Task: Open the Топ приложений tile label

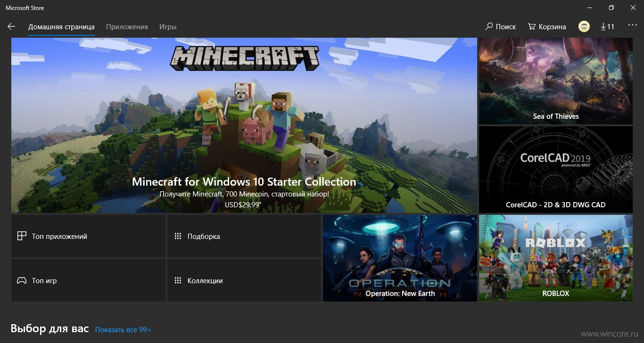Action: 59,237
